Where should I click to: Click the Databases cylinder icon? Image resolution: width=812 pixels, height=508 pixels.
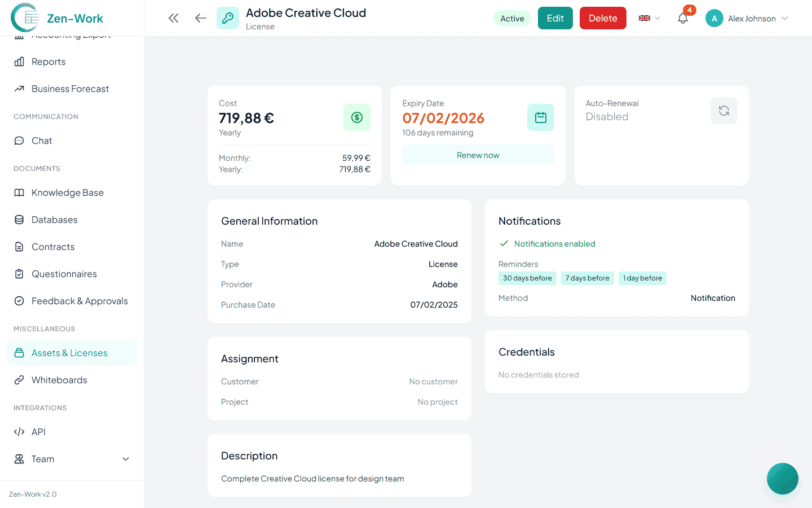coord(19,220)
